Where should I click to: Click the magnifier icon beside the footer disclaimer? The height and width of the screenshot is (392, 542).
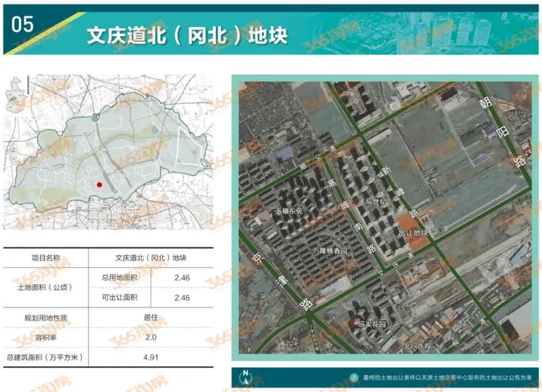354,377
